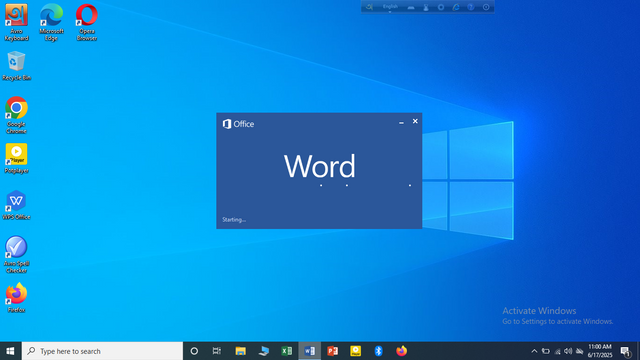Screen dimensions: 640x360
Task: Open the network icon in system tray
Action: point(557,351)
